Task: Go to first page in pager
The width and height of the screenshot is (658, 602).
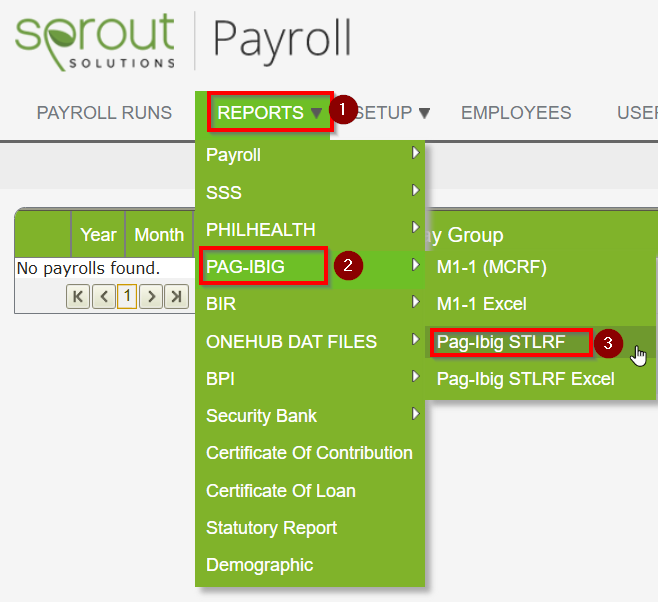Action: (x=78, y=296)
